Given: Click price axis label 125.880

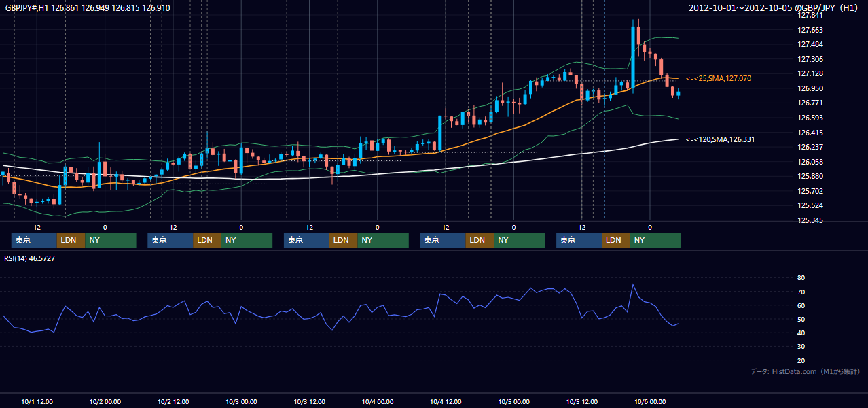Looking at the screenshot, I should pyautogui.click(x=812, y=176).
